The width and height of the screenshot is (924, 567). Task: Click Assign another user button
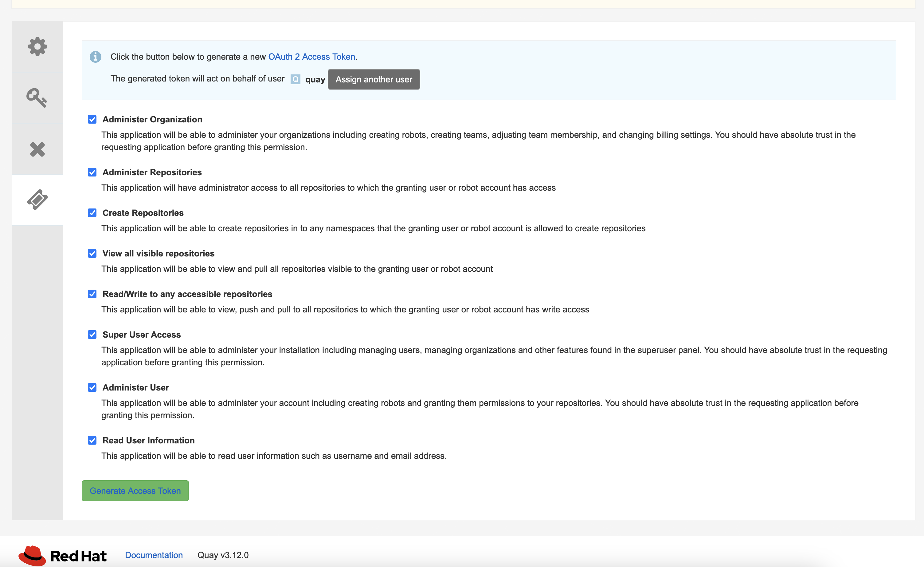coord(374,80)
